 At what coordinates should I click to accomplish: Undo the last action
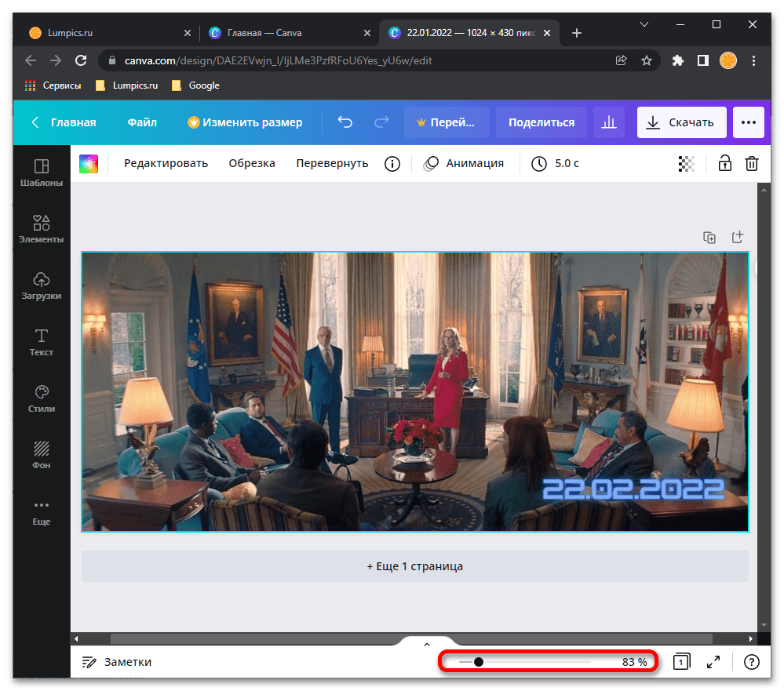345,122
